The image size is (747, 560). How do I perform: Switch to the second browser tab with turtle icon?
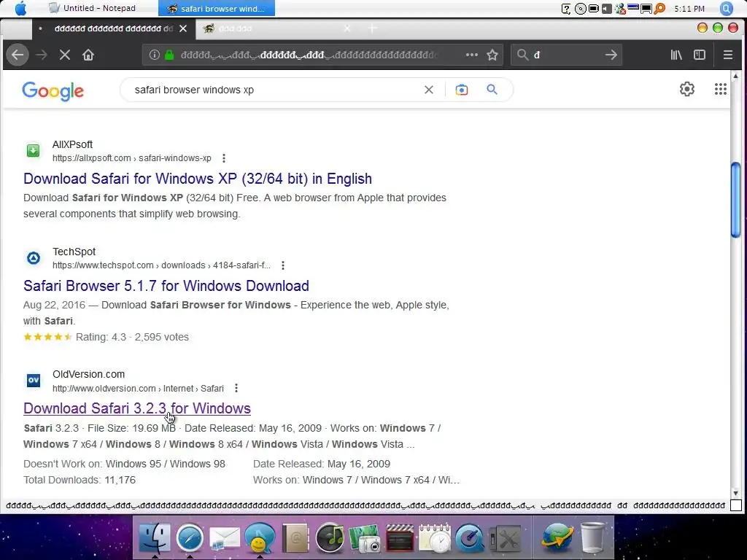(x=276, y=28)
